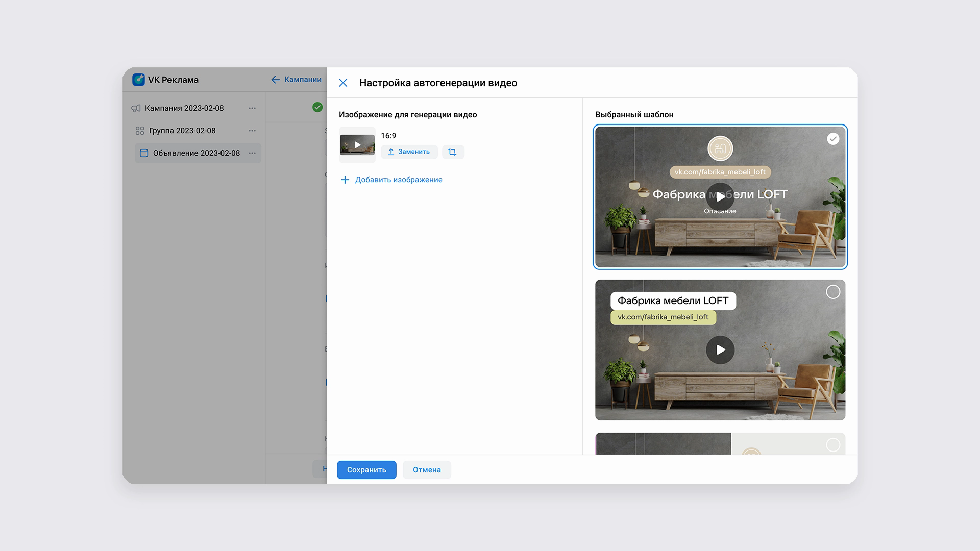Select Кампания 2023-02-08 in sidebar

click(184, 108)
